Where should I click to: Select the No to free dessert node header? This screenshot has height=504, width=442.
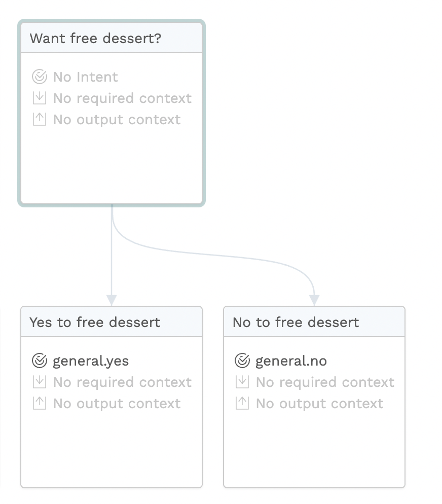pyautogui.click(x=314, y=322)
